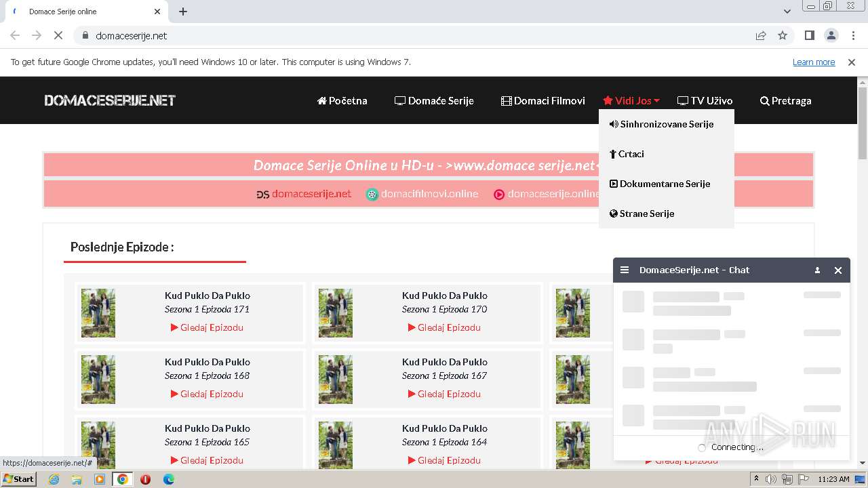The height and width of the screenshot is (488, 868).
Task: Open the tab search chevron
Action: (x=787, y=12)
